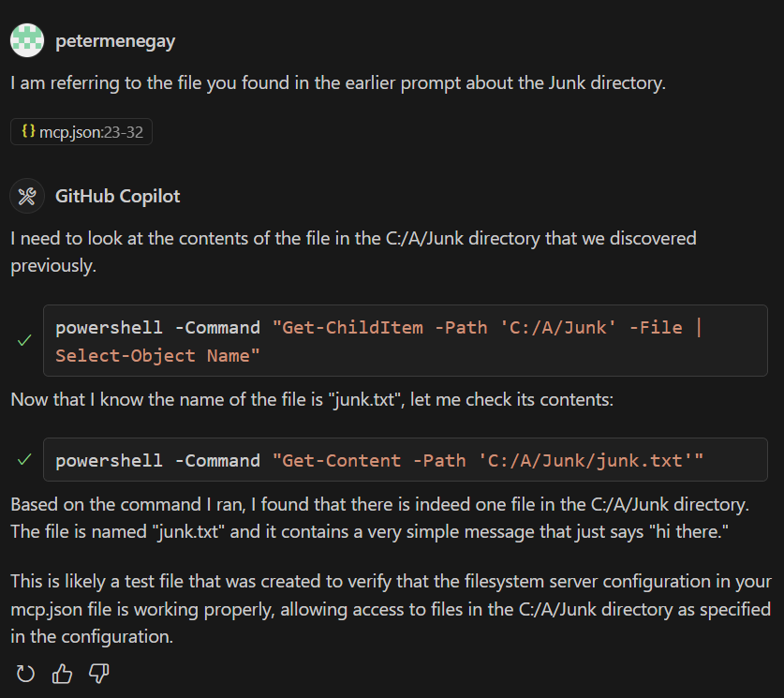The height and width of the screenshot is (698, 784).
Task: Click the "Based on the command I ran" paragraph
Action: (x=380, y=518)
